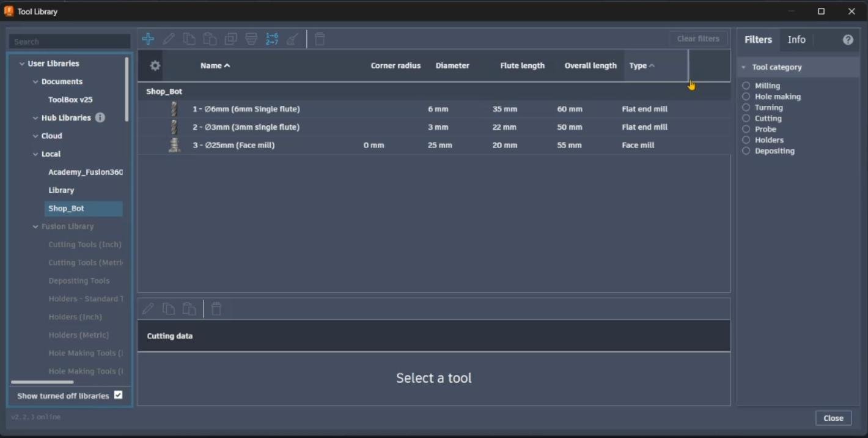Viewport: 868px width, 438px height.
Task: Select the Milling category radio button
Action: [x=746, y=86]
